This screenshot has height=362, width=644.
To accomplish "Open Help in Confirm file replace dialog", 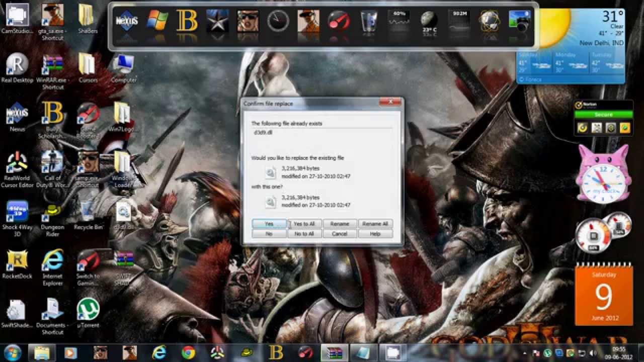I will pyautogui.click(x=375, y=234).
